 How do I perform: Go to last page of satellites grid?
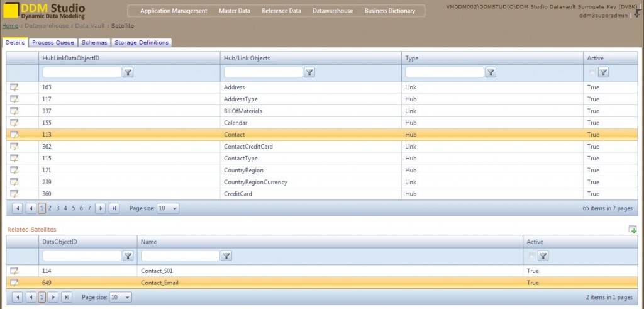(x=67, y=297)
